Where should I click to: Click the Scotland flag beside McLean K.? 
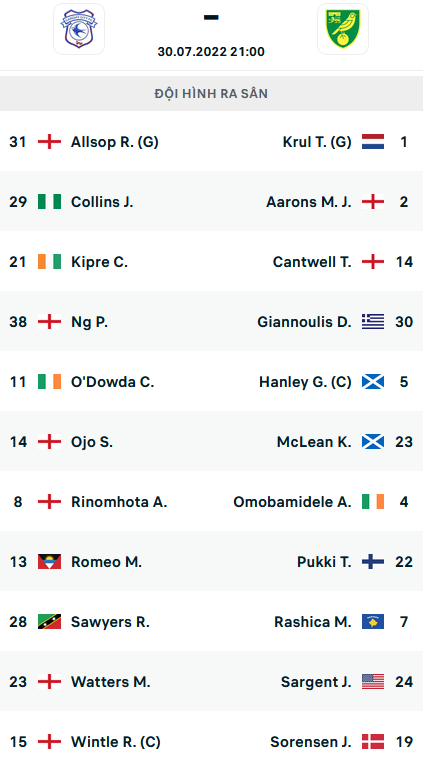pyautogui.click(x=373, y=442)
